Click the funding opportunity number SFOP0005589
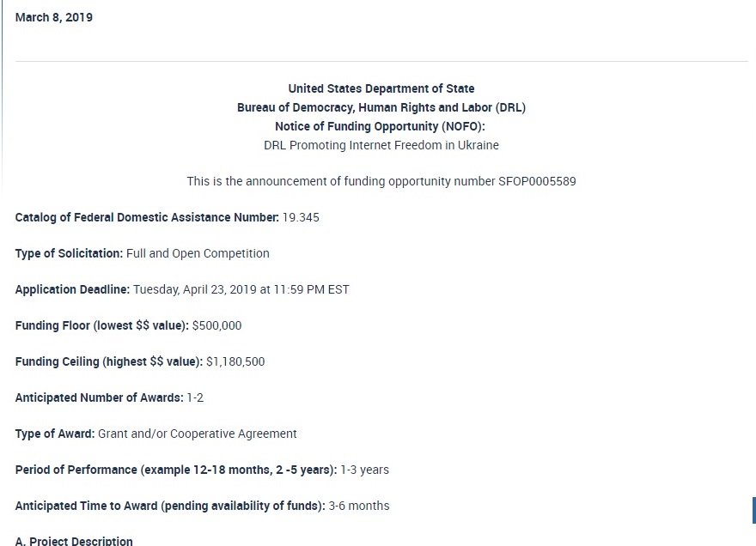This screenshot has width=756, height=546. pyautogui.click(x=537, y=181)
